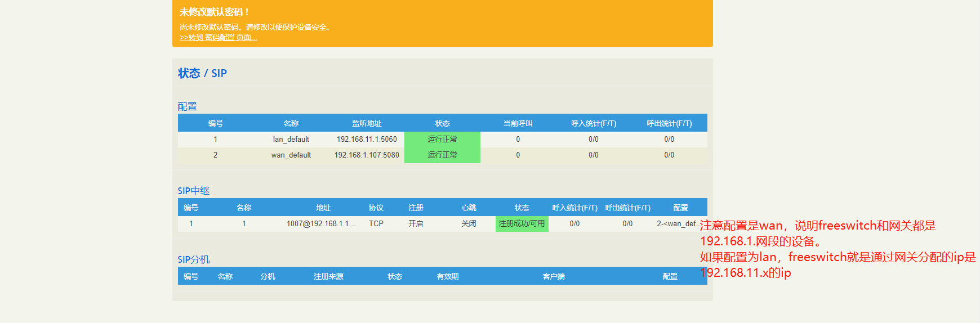
Task: Click the 监听地址 column header
Action: [x=367, y=123]
